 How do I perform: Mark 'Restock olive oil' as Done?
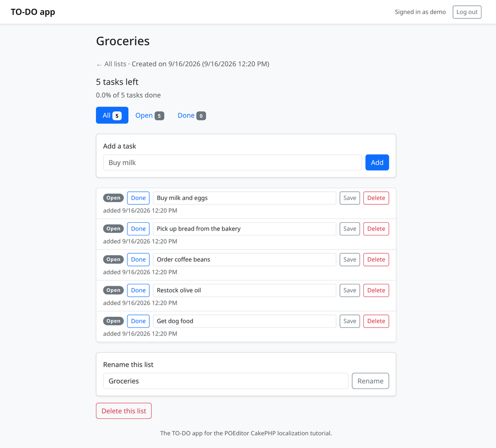point(138,291)
